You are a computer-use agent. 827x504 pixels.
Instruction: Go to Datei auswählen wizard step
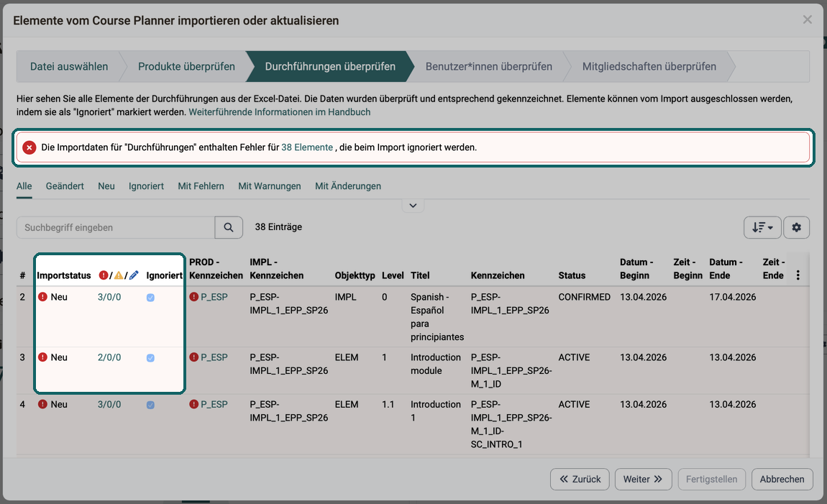pyautogui.click(x=69, y=66)
